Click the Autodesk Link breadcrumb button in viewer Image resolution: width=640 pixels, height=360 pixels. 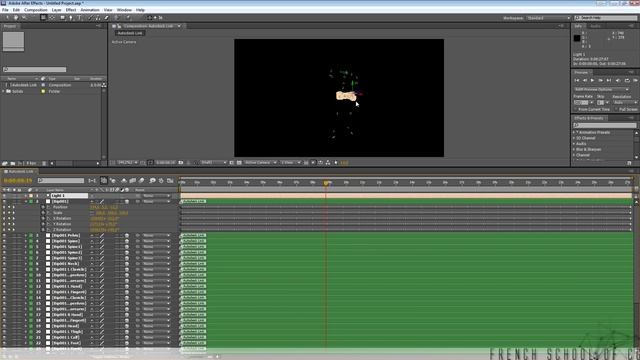[x=129, y=33]
